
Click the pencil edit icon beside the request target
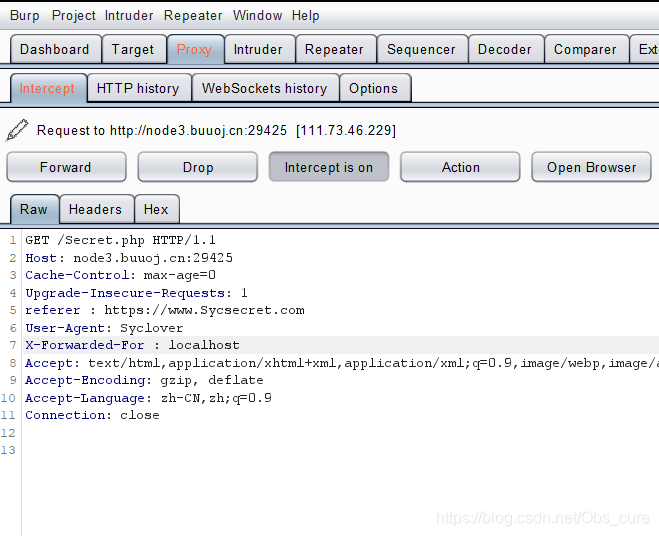17,130
